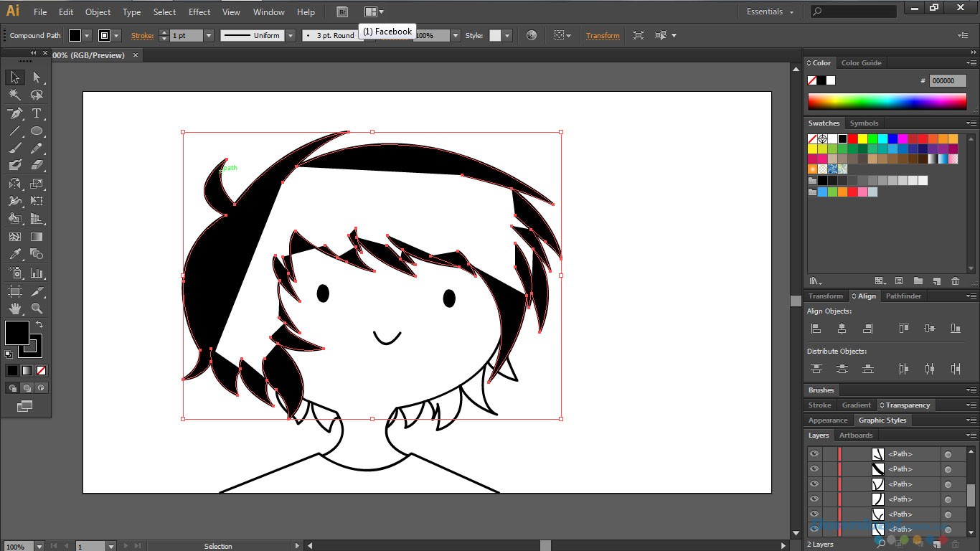Screen dimensions: 980x551
Task: Switch to the Pathfinder tab
Action: 903,296
